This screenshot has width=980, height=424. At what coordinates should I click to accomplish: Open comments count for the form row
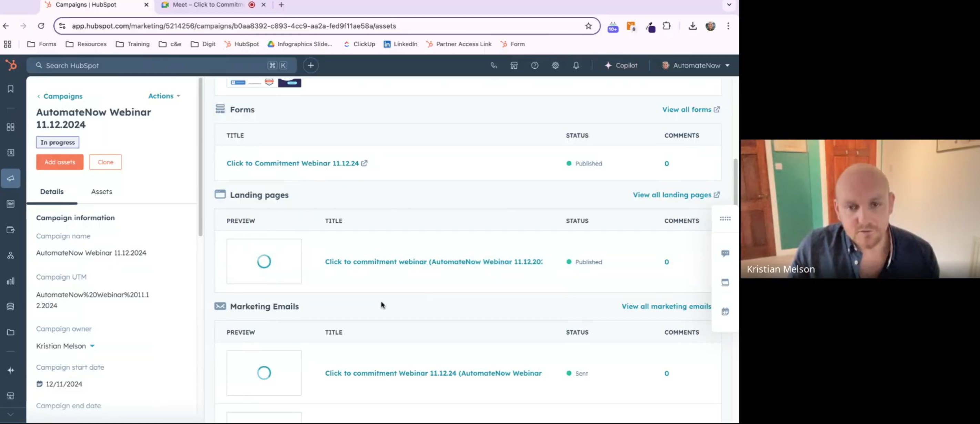click(x=666, y=164)
